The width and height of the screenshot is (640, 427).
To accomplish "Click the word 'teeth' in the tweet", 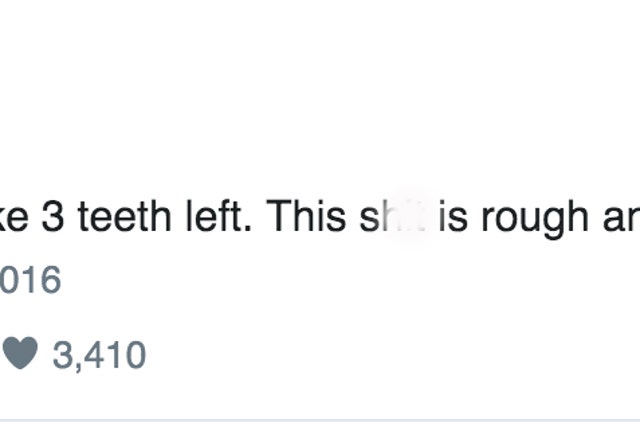I will coord(124,216).
